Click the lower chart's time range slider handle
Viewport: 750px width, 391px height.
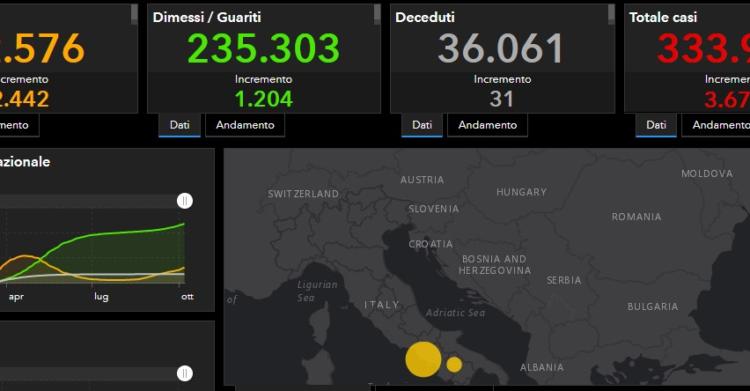pos(185,373)
